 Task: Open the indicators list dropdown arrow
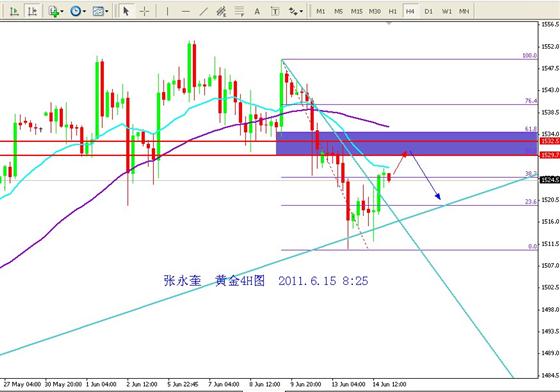pos(62,12)
